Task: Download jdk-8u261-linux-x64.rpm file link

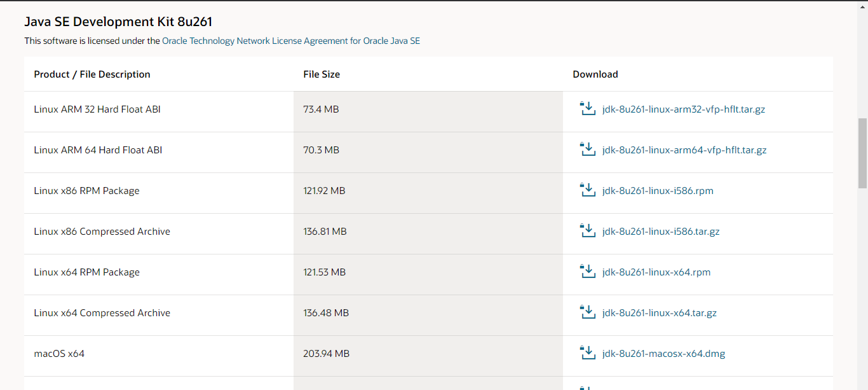Action: 656,272
